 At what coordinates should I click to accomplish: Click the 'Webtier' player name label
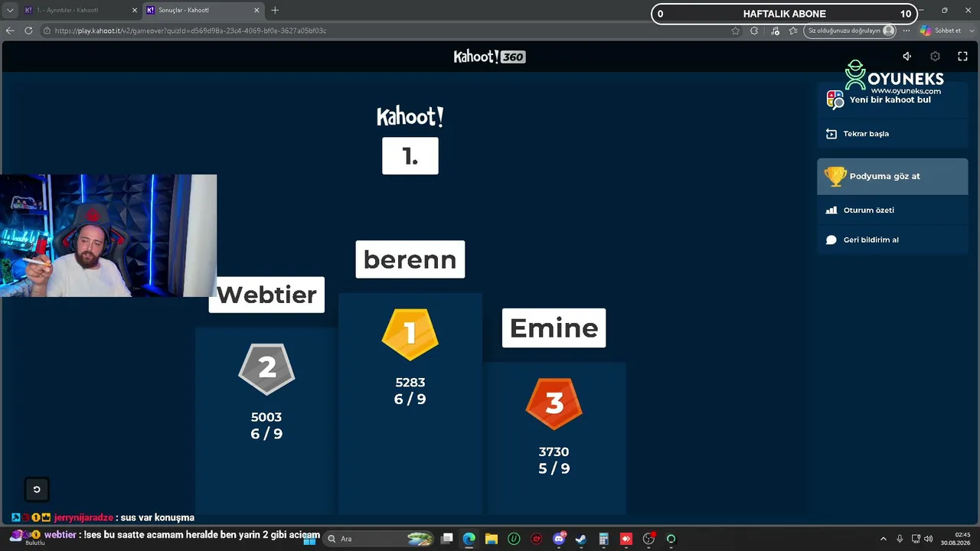coord(266,295)
